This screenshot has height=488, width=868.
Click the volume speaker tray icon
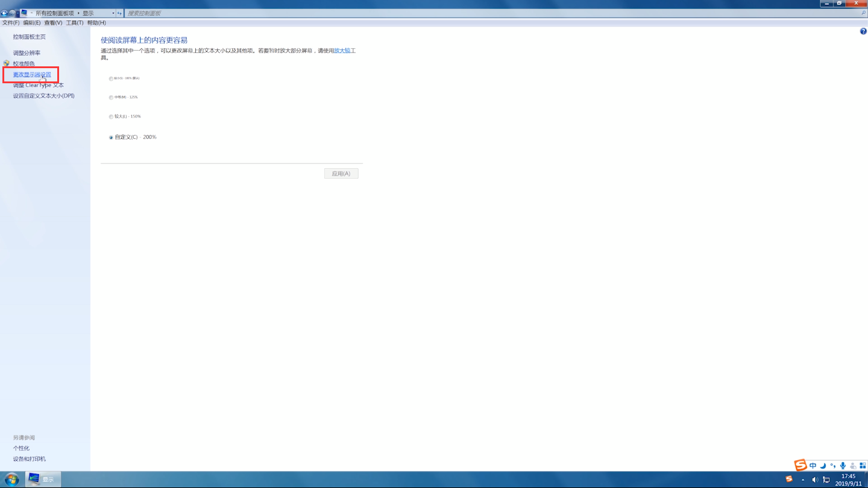point(815,480)
